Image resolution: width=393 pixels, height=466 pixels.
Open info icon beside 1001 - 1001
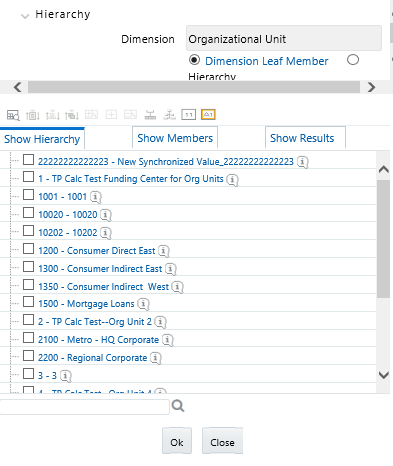coord(95,197)
